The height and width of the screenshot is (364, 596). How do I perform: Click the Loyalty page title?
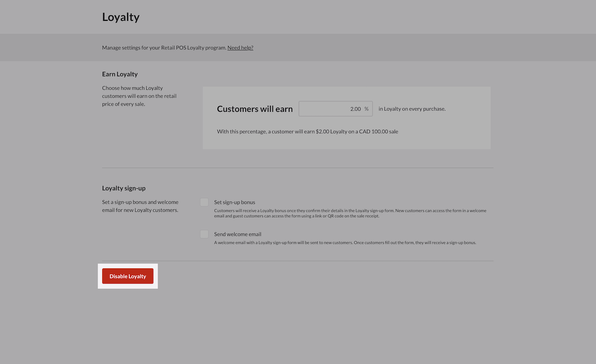coord(120,17)
